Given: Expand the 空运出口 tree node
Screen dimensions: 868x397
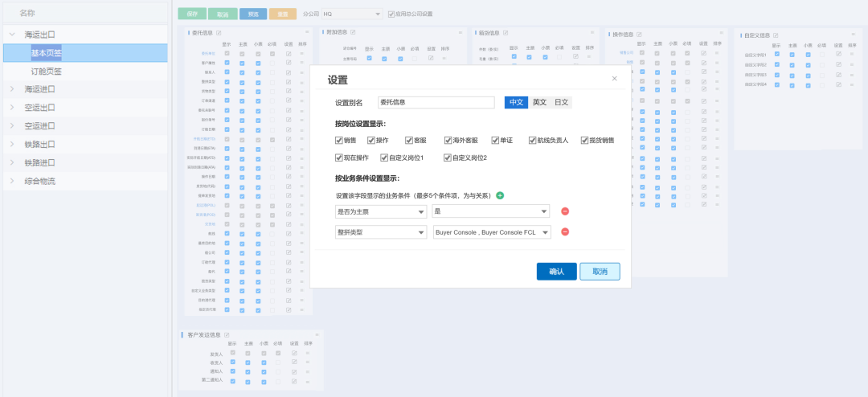Looking at the screenshot, I should 12,108.
